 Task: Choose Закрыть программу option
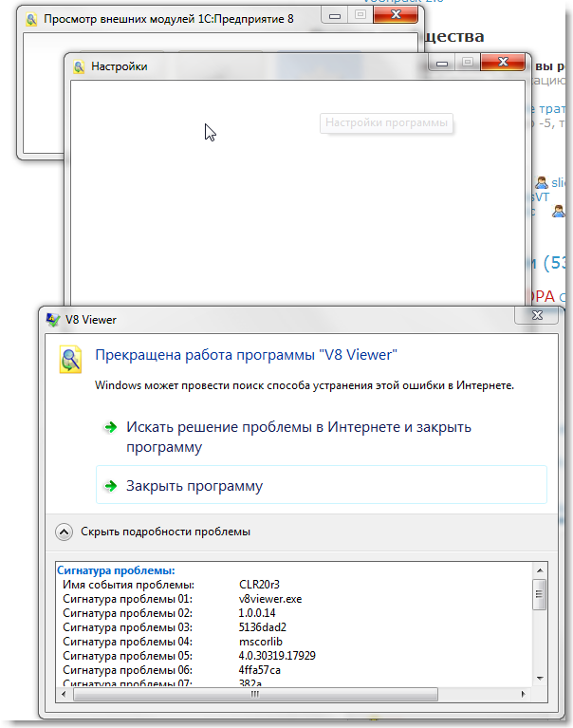321,485
